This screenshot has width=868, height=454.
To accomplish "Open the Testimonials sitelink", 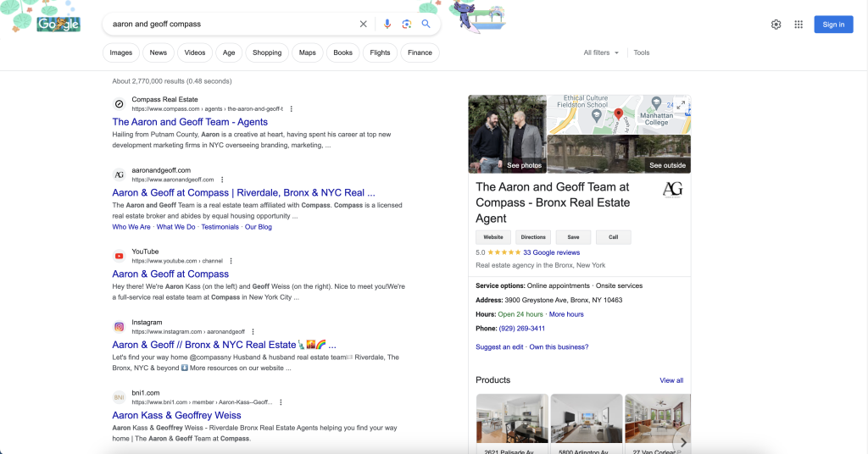I will 220,227.
